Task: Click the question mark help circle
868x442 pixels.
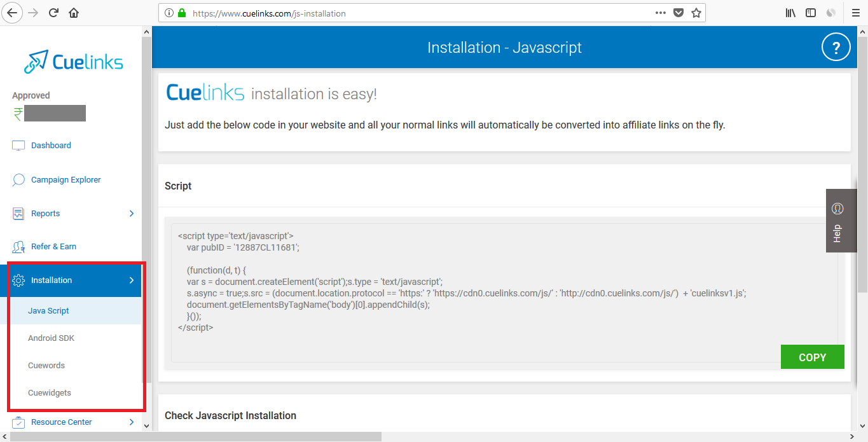Action: tap(836, 48)
